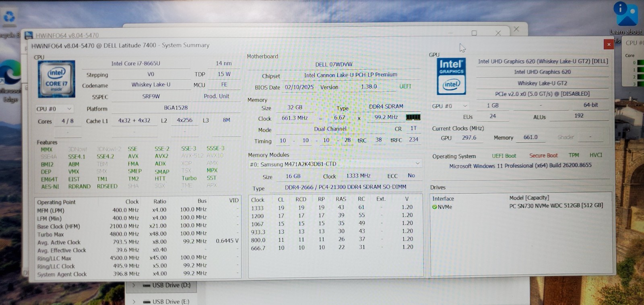The width and height of the screenshot is (644, 305).
Task: Click the Base Clock (HFM) row
Action: tap(138, 226)
